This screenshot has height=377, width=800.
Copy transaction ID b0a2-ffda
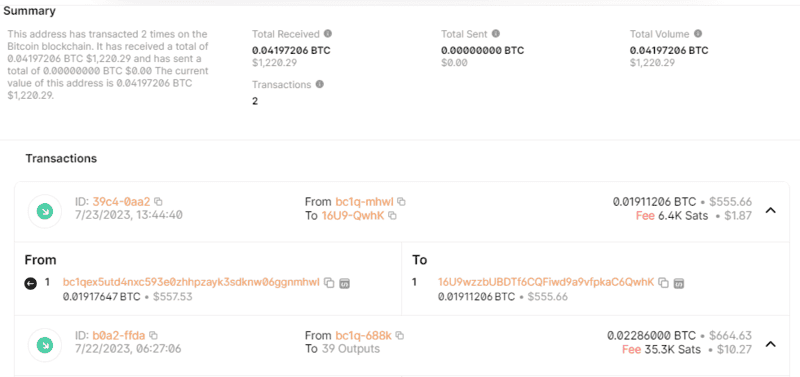click(153, 335)
